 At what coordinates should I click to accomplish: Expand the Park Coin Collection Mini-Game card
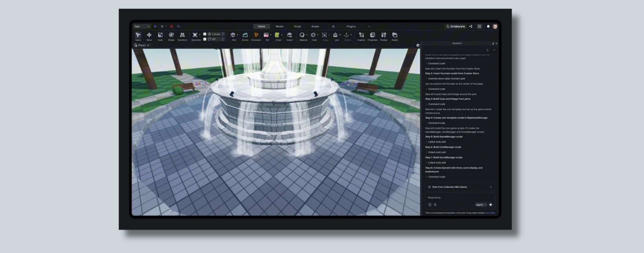(460, 187)
